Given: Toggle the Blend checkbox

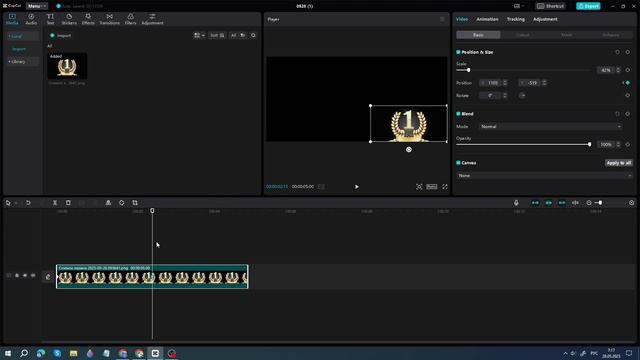Looking at the screenshot, I should (x=458, y=114).
